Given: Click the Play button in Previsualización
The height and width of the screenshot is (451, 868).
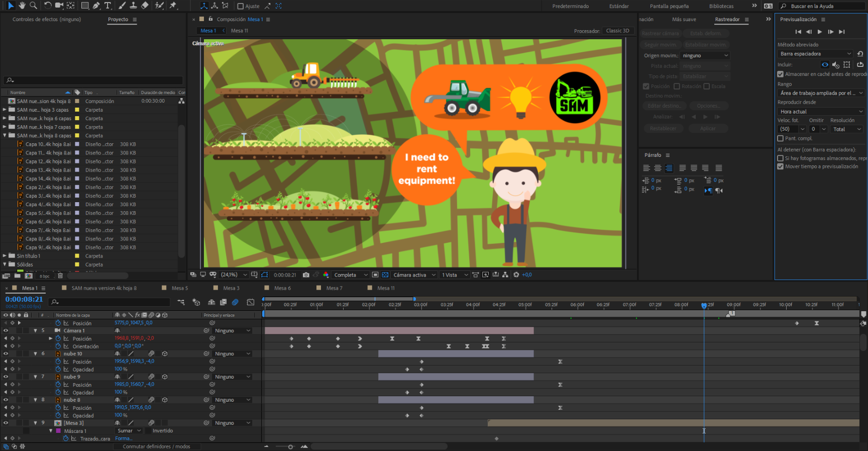Looking at the screenshot, I should pos(820,32).
